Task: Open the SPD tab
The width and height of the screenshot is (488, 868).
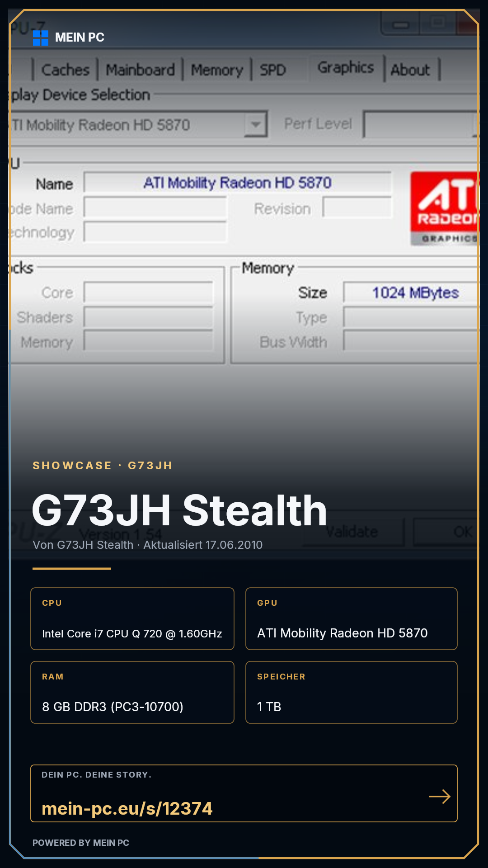Action: [273, 70]
